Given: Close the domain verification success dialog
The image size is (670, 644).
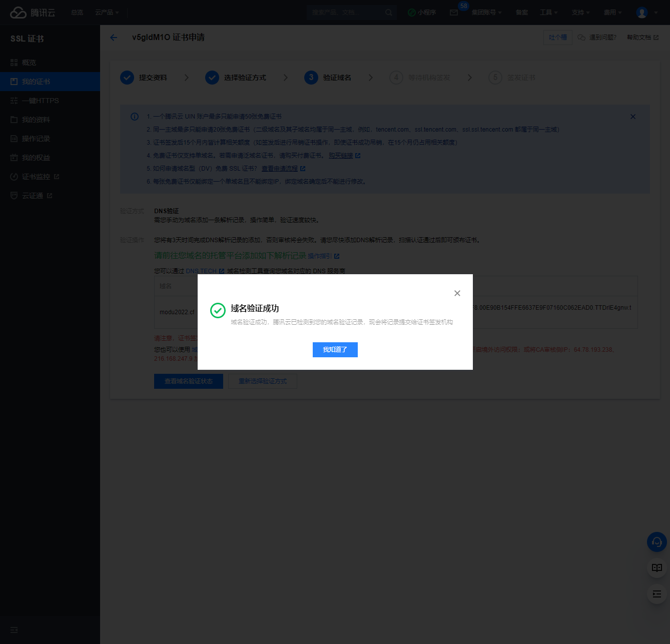Looking at the screenshot, I should pyautogui.click(x=457, y=293).
